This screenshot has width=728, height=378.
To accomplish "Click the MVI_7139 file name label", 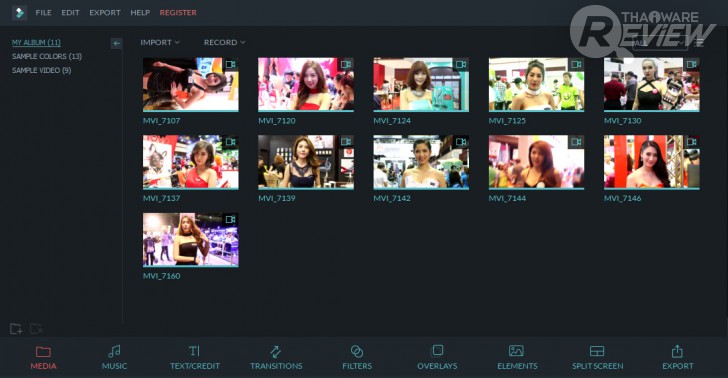I will coord(277,198).
